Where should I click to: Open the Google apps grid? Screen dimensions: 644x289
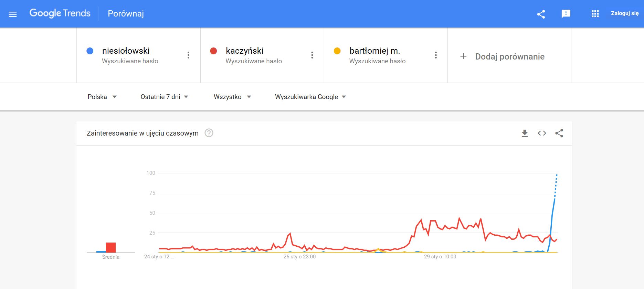point(595,14)
